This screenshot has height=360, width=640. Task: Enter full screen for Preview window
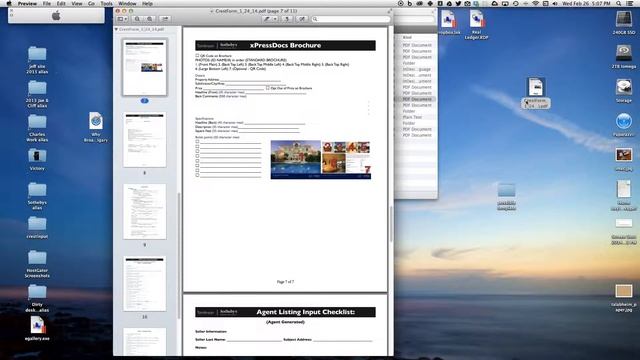[x=389, y=11]
